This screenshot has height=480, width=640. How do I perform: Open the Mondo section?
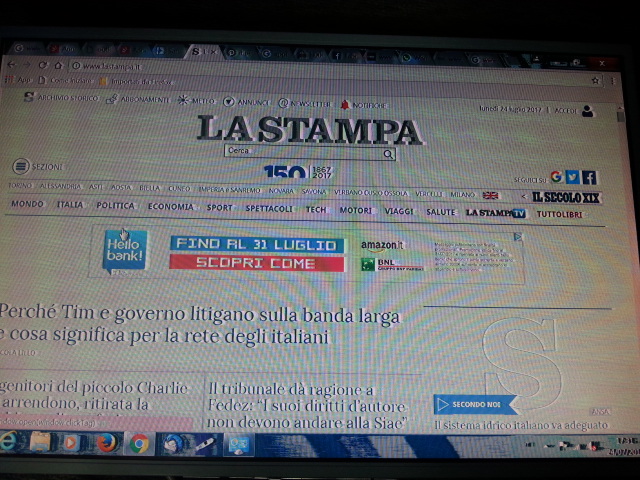[x=27, y=204]
